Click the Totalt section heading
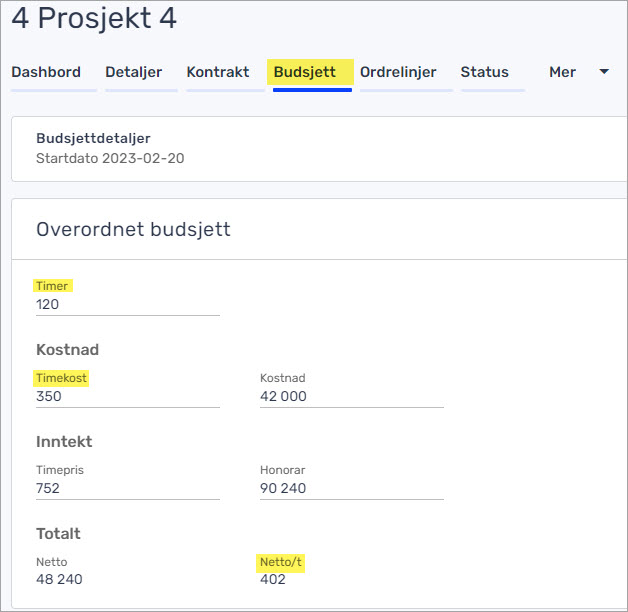 tap(58, 534)
